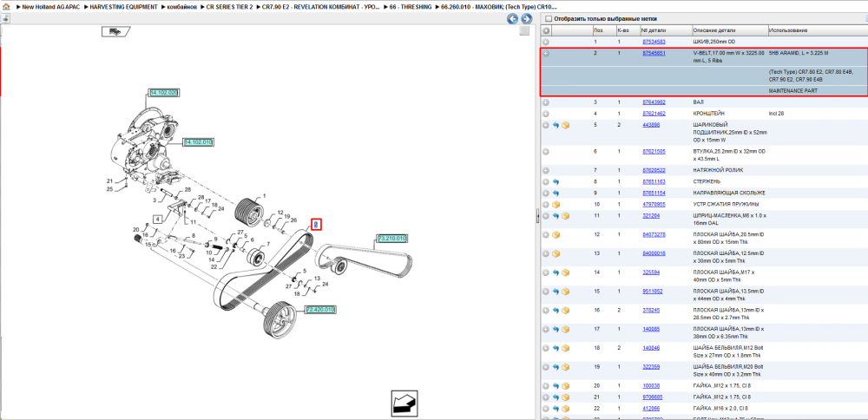Click package box icon for part 84073278
The image size is (868, 420).
(556, 235)
